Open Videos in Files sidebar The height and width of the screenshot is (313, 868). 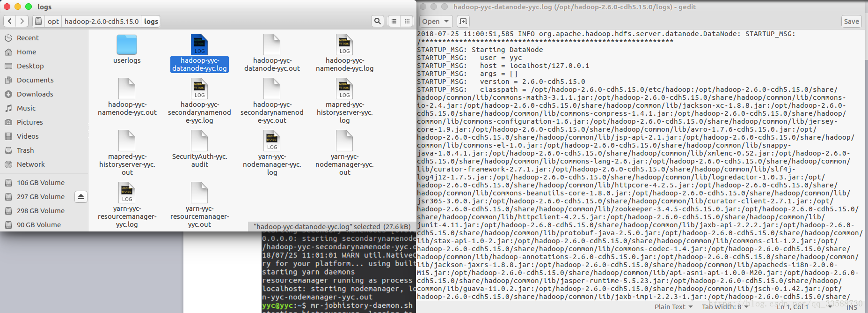click(x=44, y=136)
